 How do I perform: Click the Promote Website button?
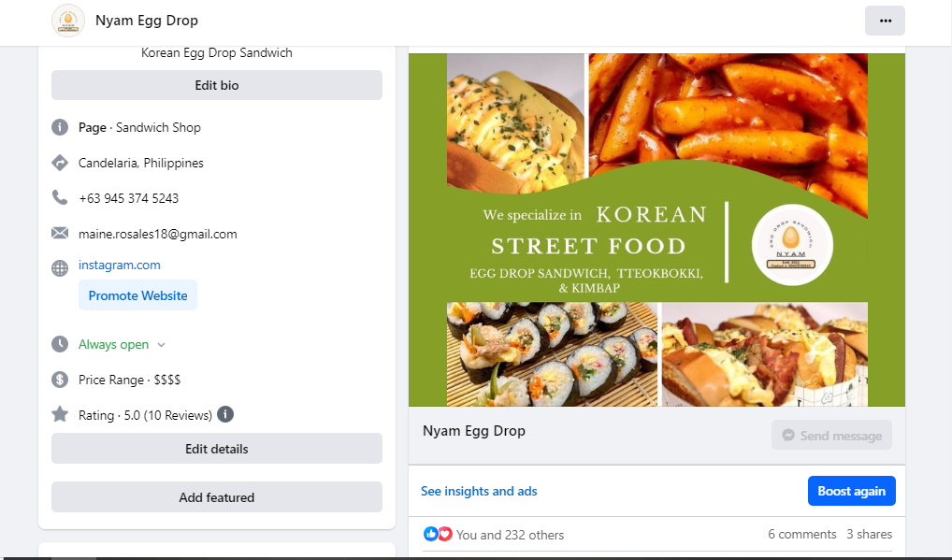(x=137, y=295)
